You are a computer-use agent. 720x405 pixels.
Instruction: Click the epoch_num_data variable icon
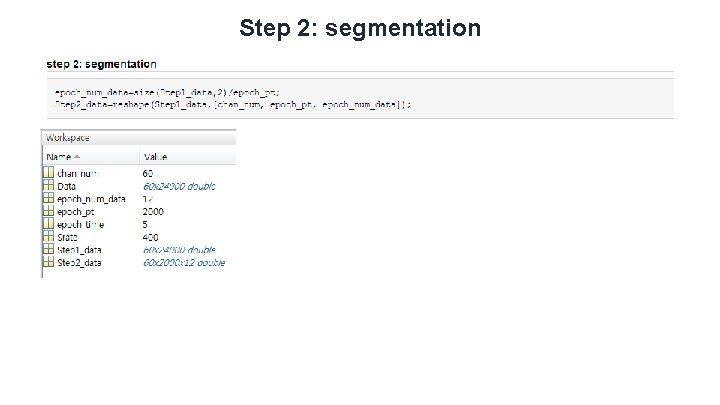[49, 198]
